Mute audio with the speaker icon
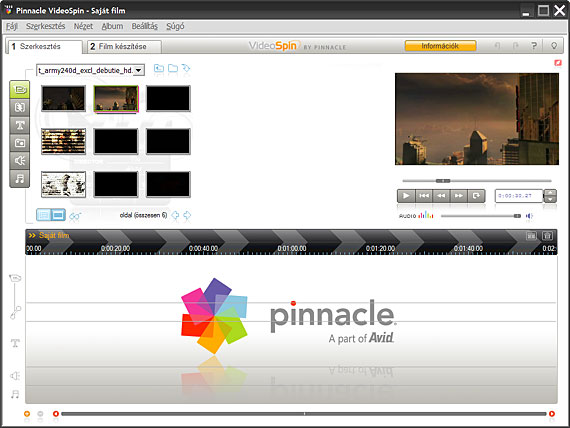The height and width of the screenshot is (428, 570). pyautogui.click(x=529, y=216)
